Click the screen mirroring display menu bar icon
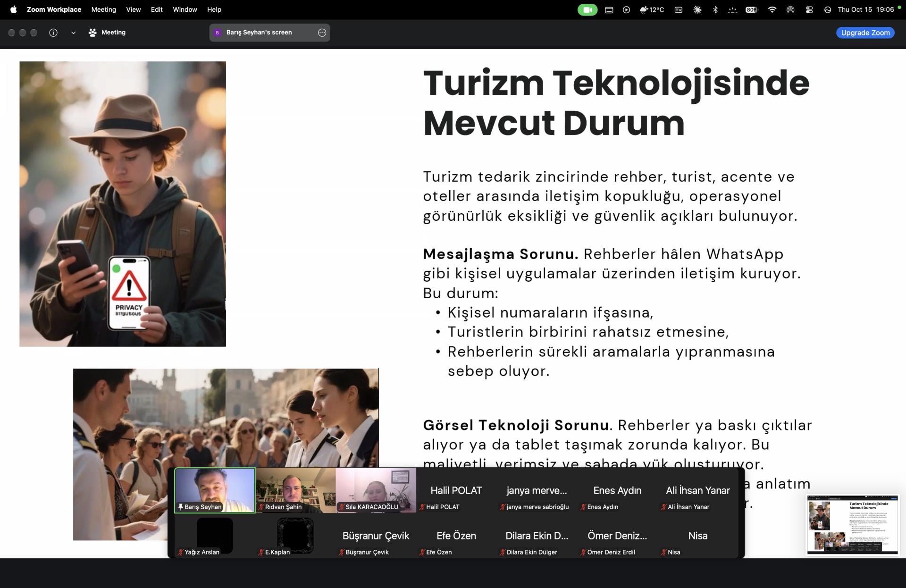Image resolution: width=906 pixels, height=588 pixels. click(609, 9)
